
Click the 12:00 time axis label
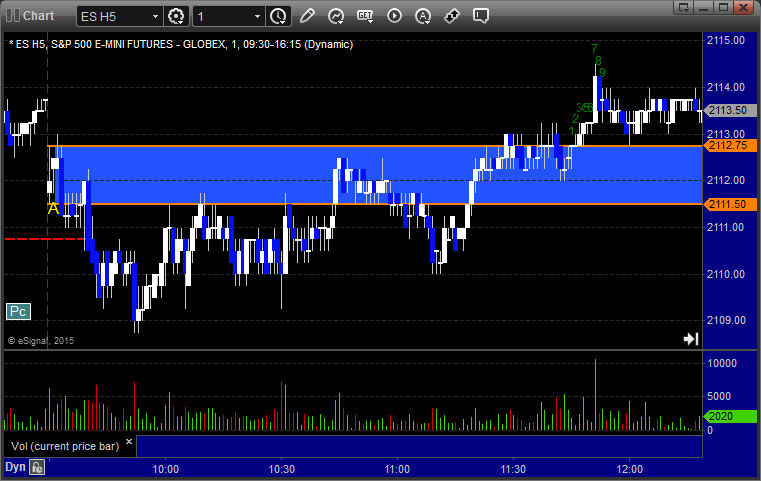pos(629,469)
